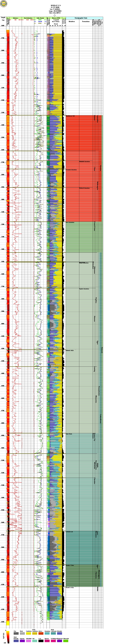Select the "Winfield Limestone" formation label

[x=84, y=161]
